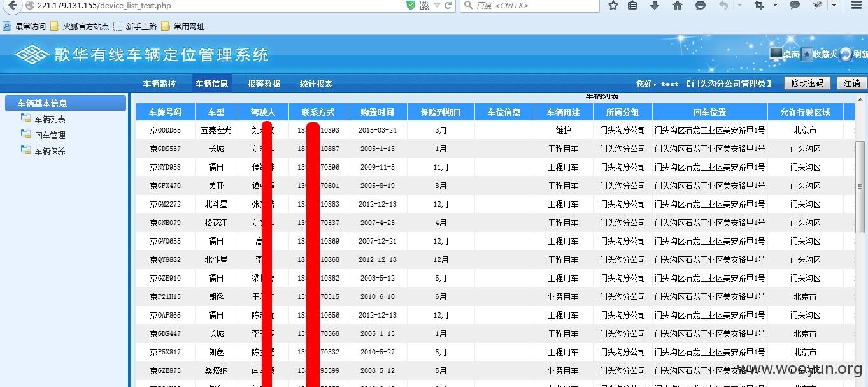The width and height of the screenshot is (868, 387).
Task: Go to the browser home page icon
Action: [x=678, y=5]
